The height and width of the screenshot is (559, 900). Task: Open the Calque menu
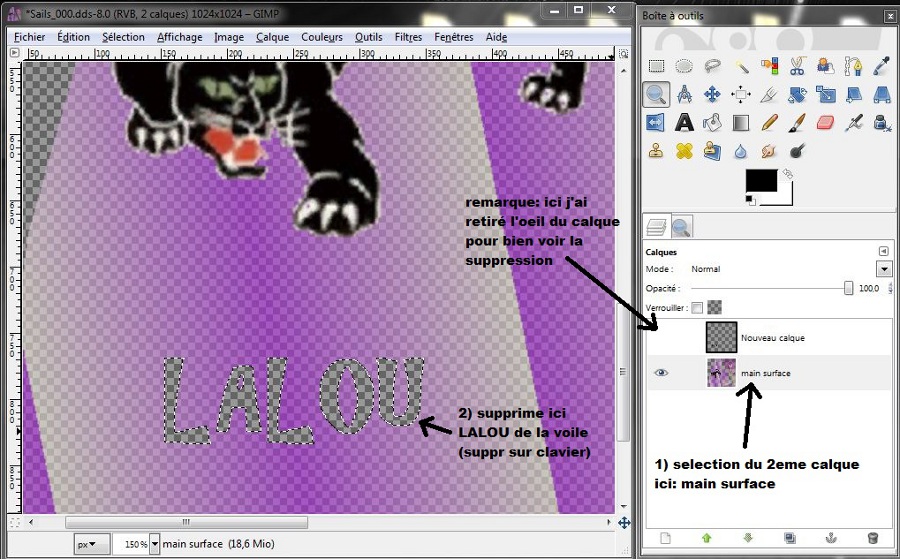[x=273, y=37]
